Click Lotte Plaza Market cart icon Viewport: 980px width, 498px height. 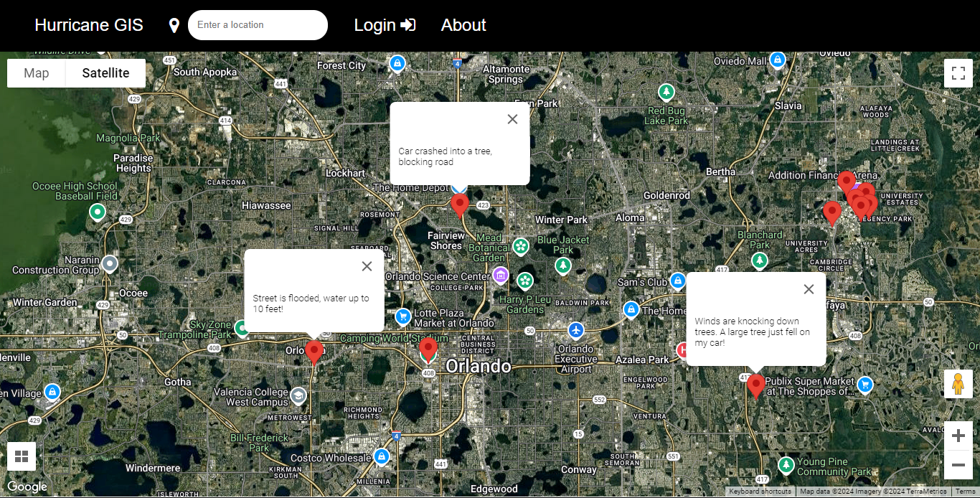[403, 316]
